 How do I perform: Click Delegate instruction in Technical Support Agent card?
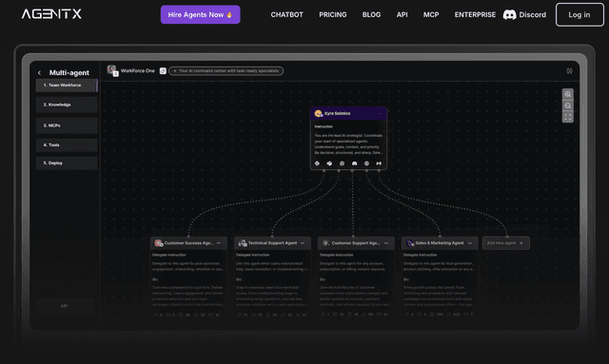click(253, 255)
